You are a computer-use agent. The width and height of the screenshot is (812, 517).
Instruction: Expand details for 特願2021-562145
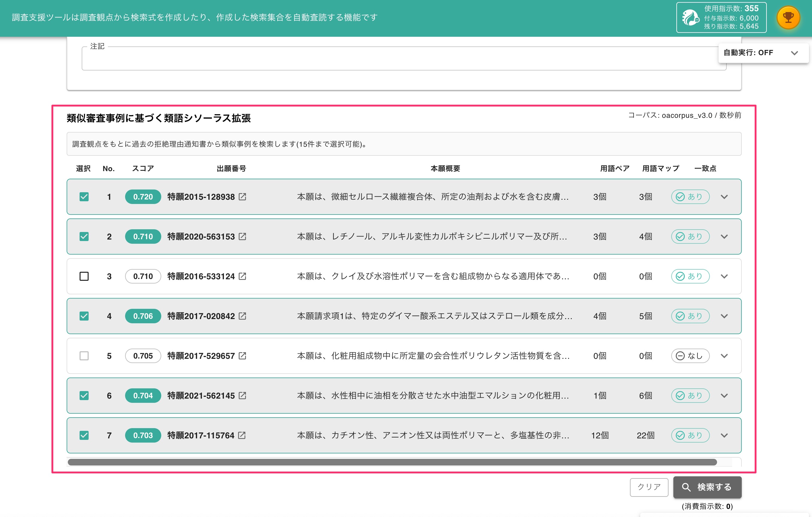724,395
